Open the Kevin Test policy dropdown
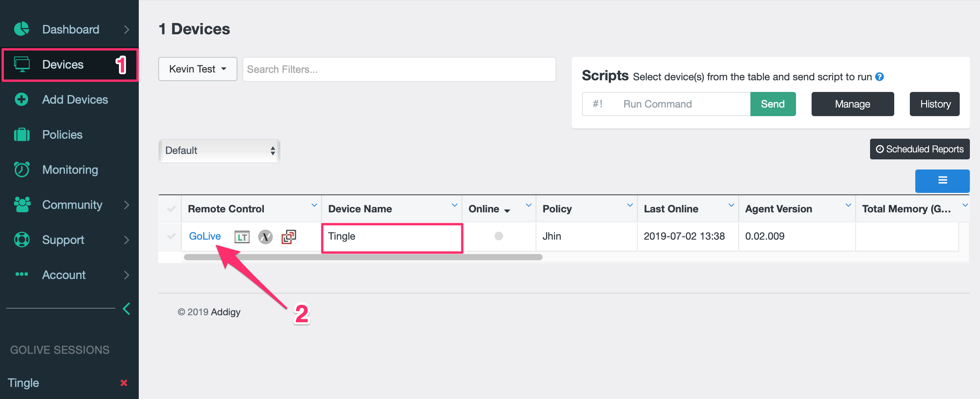The image size is (980, 399). tap(198, 69)
